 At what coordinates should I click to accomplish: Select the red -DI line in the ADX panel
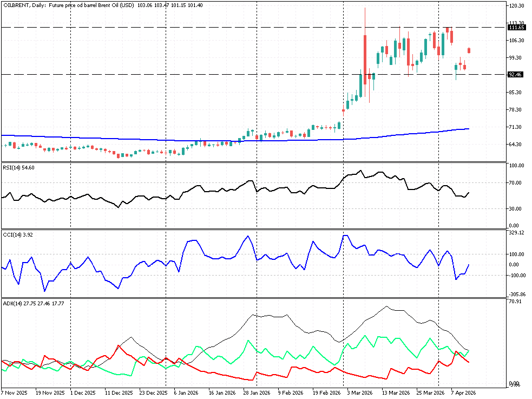click(x=216, y=374)
